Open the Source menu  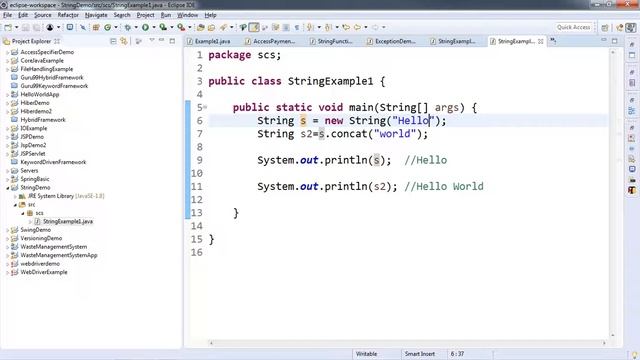point(42,15)
